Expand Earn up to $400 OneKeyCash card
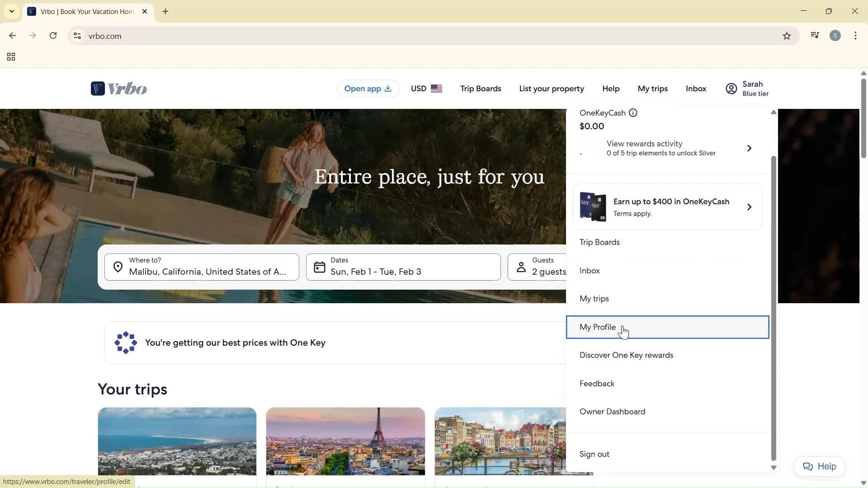Screen dimensions: 868x488 pos(749,207)
